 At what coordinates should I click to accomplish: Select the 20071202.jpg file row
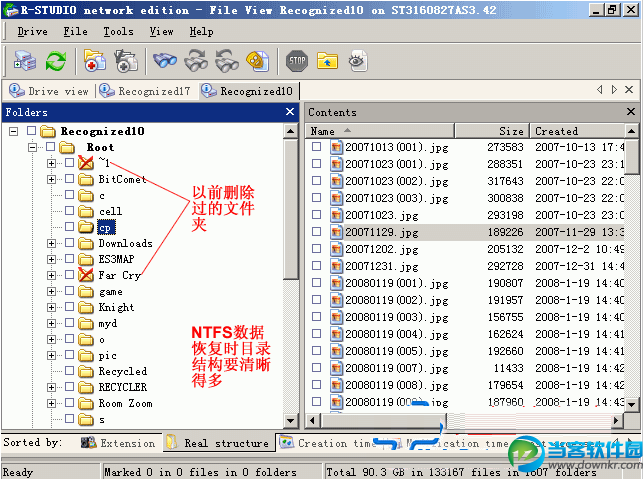[467, 249]
